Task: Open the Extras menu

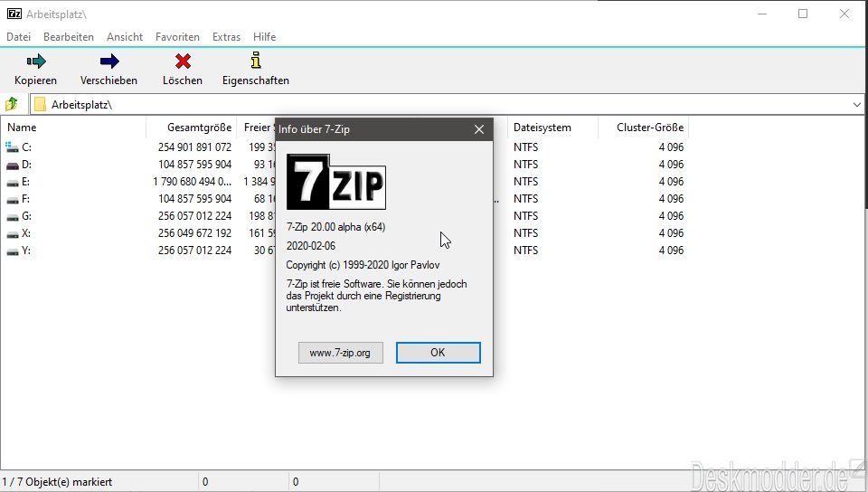Action: pos(226,36)
